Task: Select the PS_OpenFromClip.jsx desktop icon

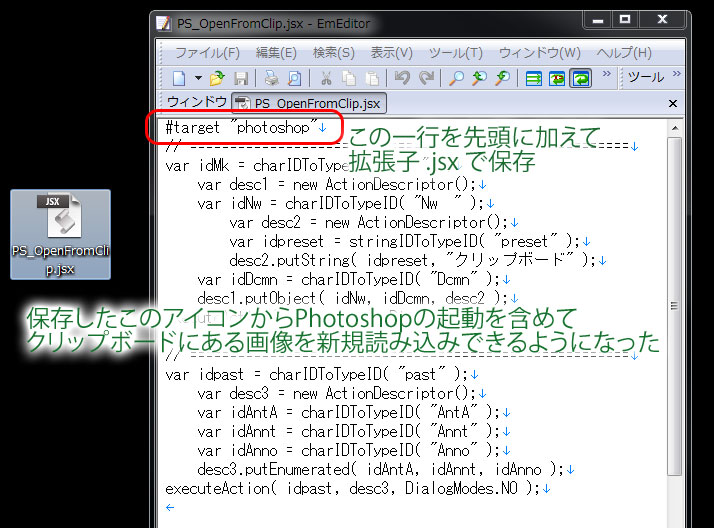Action: 61,234
